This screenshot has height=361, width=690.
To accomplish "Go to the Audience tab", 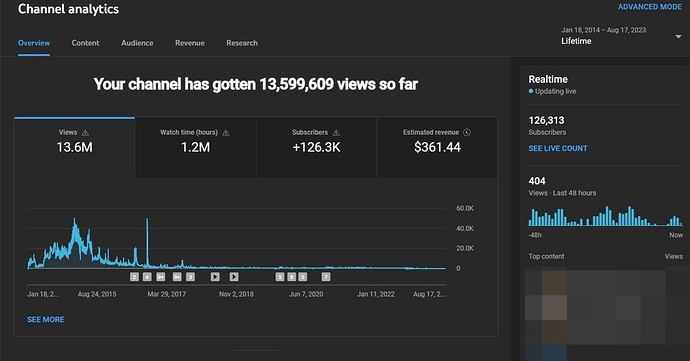I will point(137,43).
